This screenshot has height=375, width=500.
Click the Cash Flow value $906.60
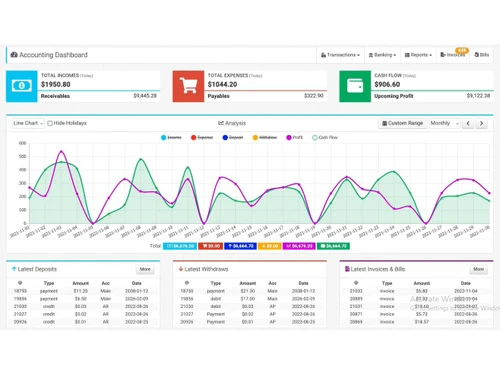click(x=387, y=84)
